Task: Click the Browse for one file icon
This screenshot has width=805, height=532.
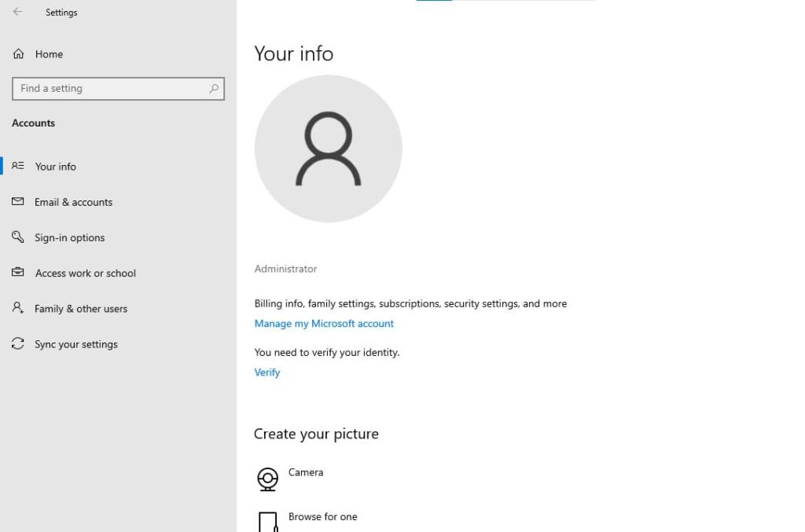Action: (268, 521)
